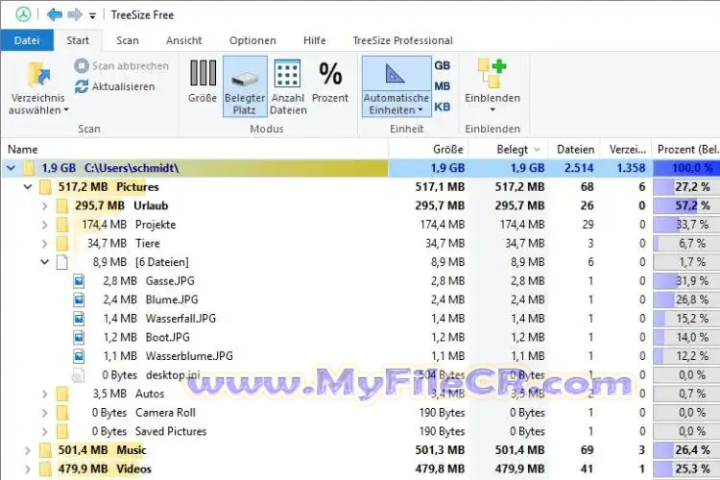Sort by Dateien column header
This screenshot has height=480, width=720.
click(x=575, y=149)
